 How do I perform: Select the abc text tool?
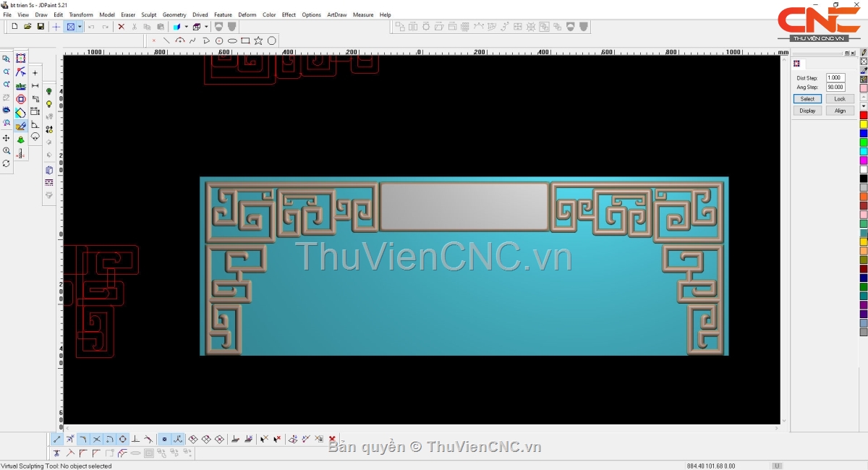pyautogui.click(x=21, y=85)
